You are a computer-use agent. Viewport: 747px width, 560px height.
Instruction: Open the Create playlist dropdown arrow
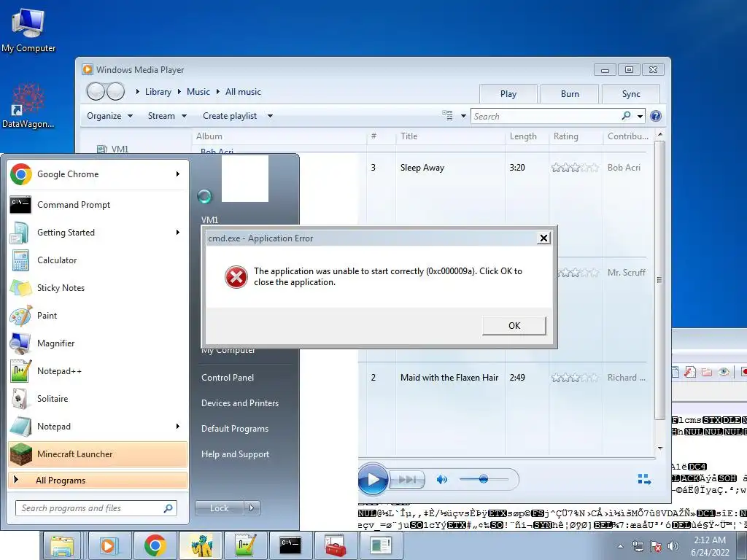tap(270, 116)
